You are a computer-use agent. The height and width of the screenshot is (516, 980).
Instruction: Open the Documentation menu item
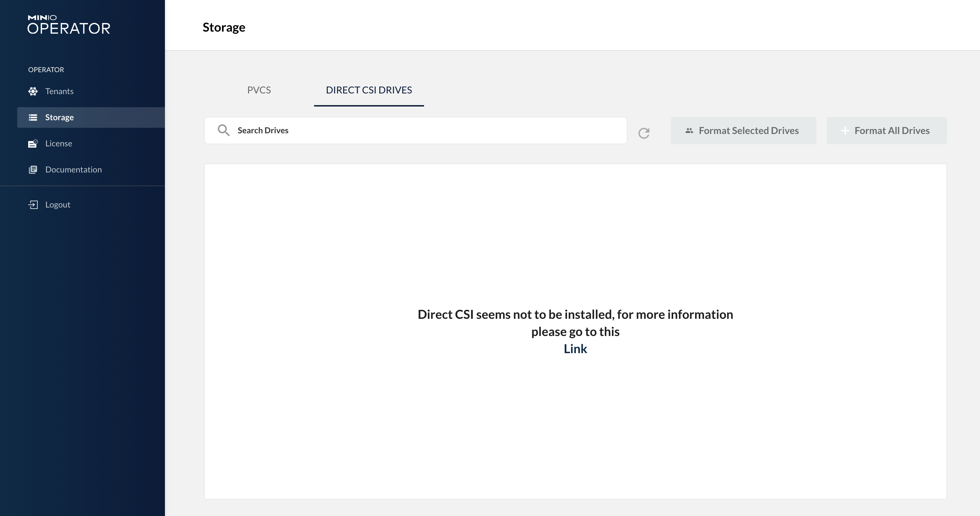click(x=74, y=170)
